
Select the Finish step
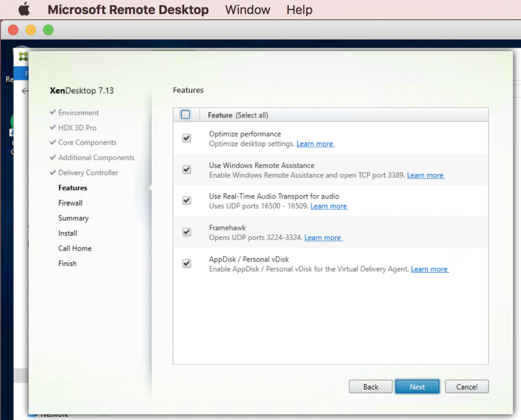click(x=68, y=263)
